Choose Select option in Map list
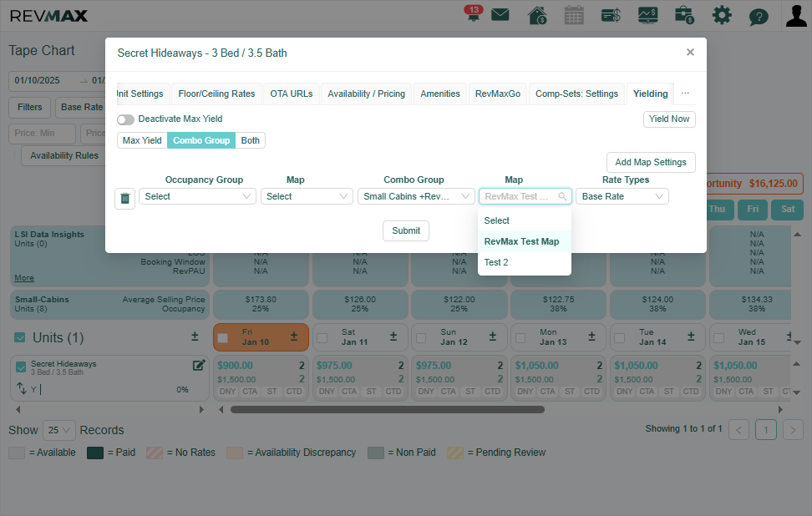This screenshot has height=516, width=812. click(x=525, y=220)
